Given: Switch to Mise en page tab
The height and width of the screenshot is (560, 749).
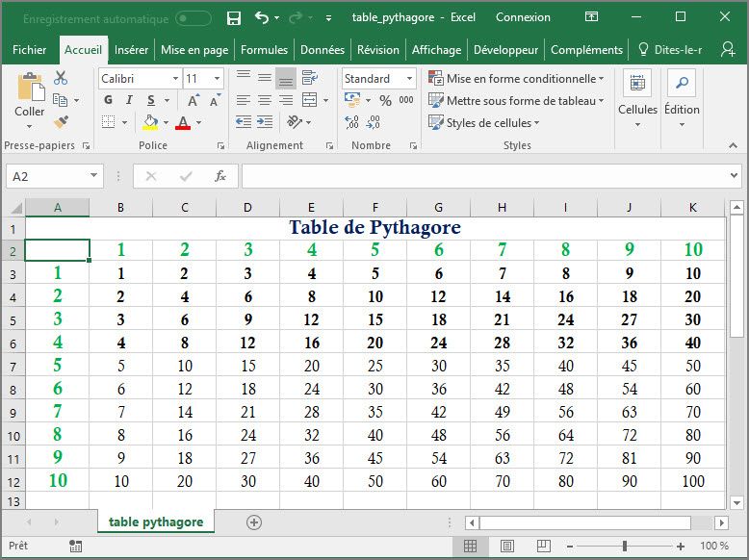Looking at the screenshot, I should click(194, 50).
